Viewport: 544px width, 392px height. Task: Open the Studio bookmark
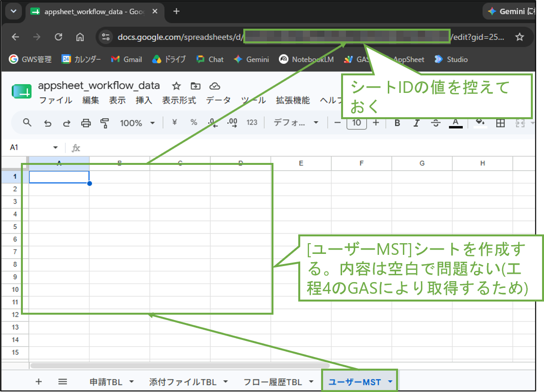451,59
